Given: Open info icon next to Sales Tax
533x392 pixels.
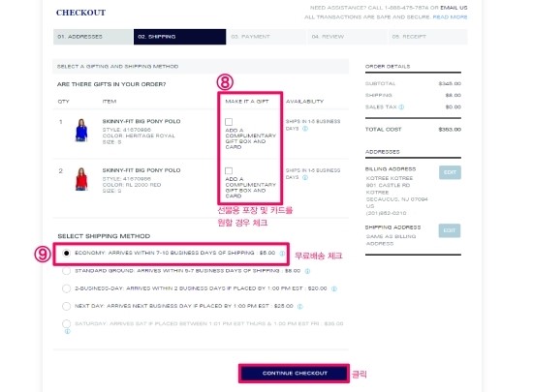Looking at the screenshot, I should [x=401, y=106].
